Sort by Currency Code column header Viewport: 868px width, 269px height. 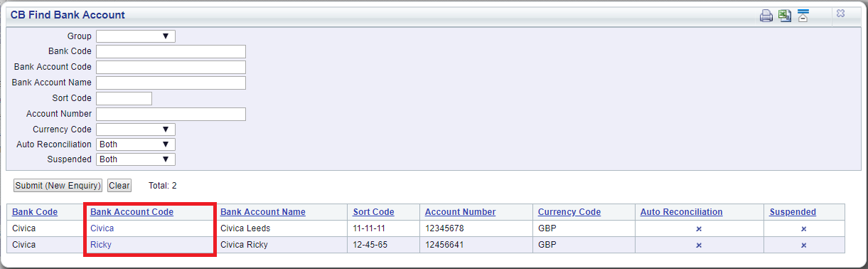[569, 212]
